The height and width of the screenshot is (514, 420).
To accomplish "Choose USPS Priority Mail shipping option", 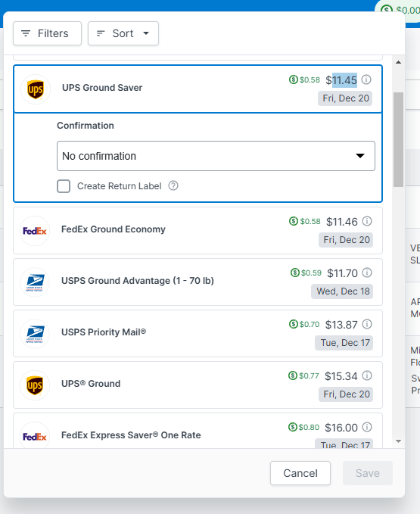I will pyautogui.click(x=198, y=333).
